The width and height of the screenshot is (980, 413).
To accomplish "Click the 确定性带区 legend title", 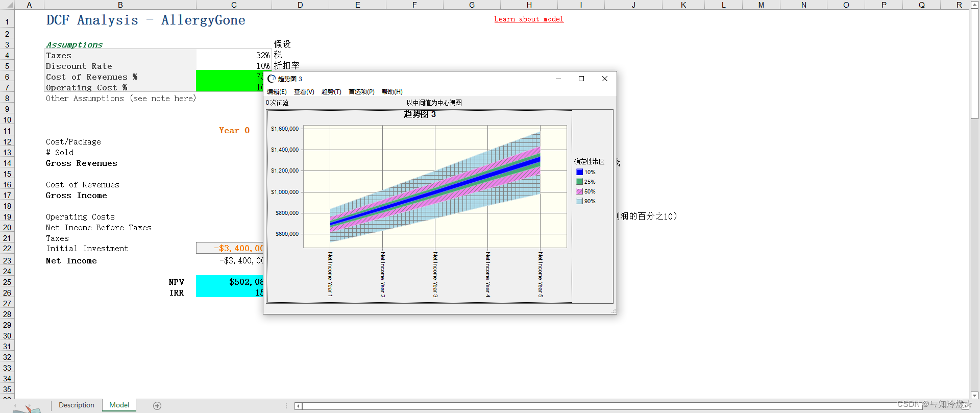I will tap(590, 161).
